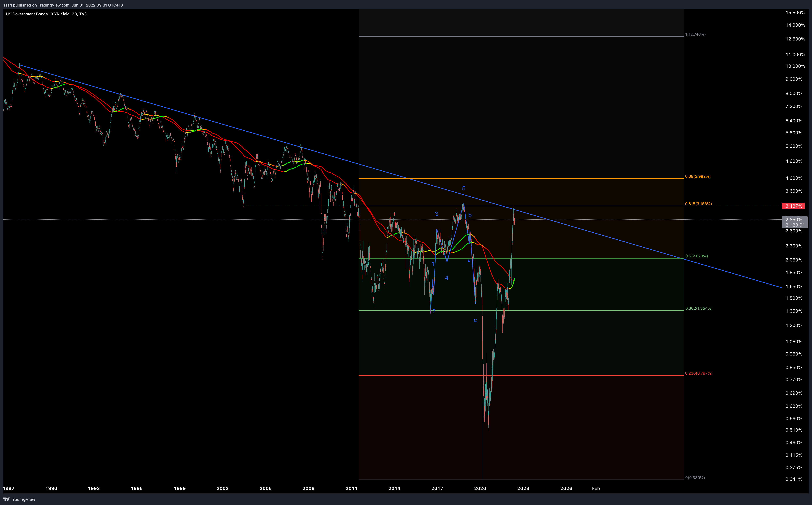Screen dimensions: 812x505
Task: Select Elliott wave label 5
Action: pyautogui.click(x=463, y=188)
